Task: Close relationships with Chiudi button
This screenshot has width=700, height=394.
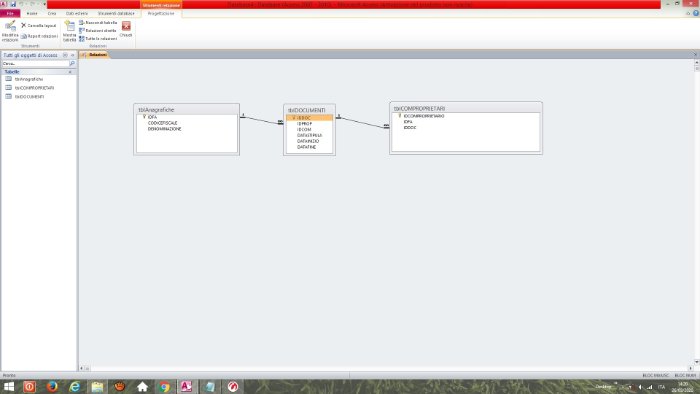Action: click(x=126, y=29)
